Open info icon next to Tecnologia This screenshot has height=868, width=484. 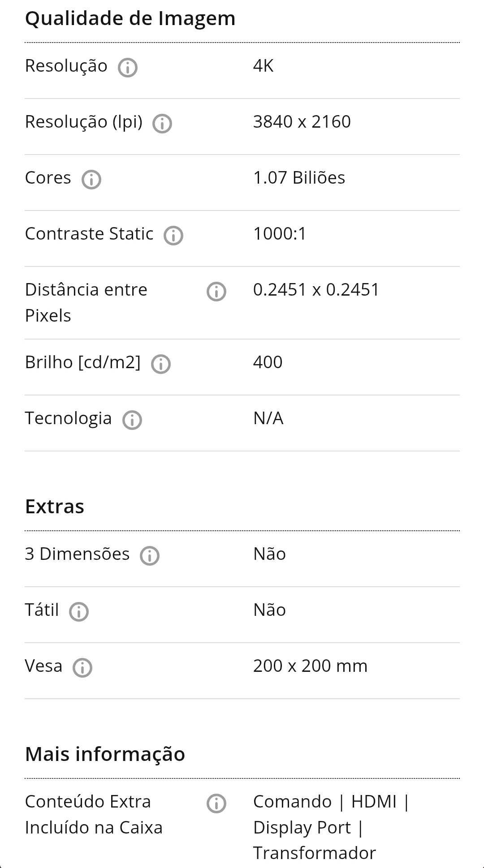click(x=132, y=420)
